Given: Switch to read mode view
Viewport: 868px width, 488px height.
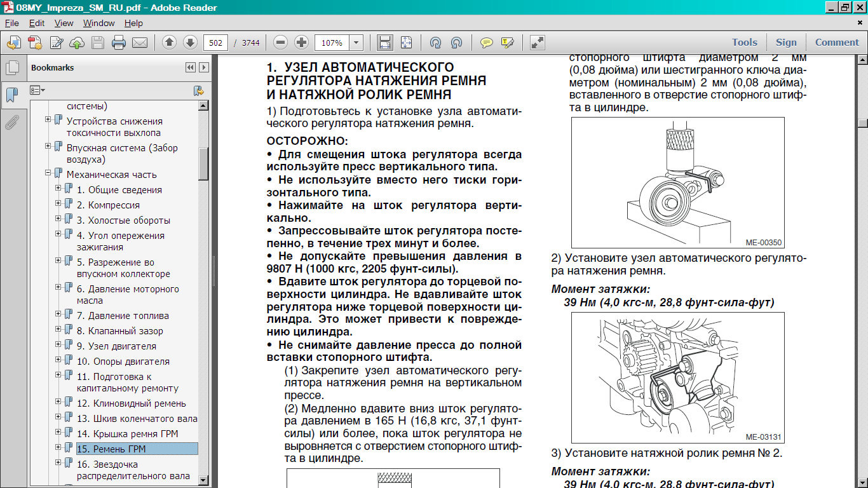Looking at the screenshot, I should coord(537,43).
